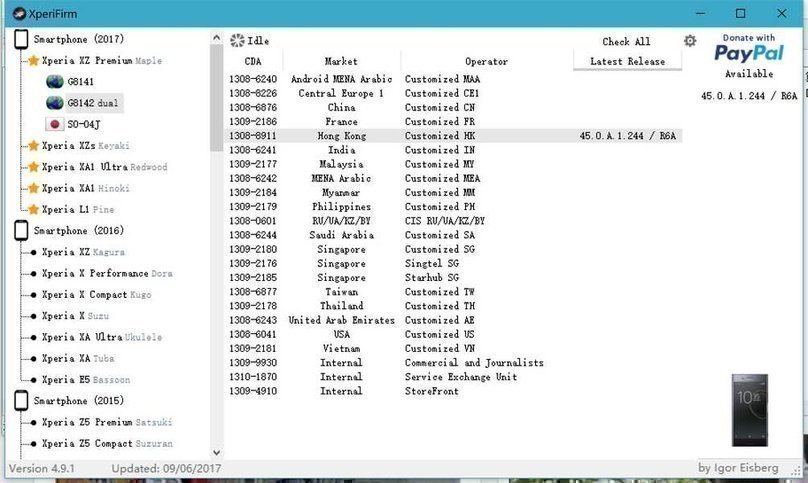808x483 pixels.
Task: Select Xperia X Suzu
Action: pos(75,315)
